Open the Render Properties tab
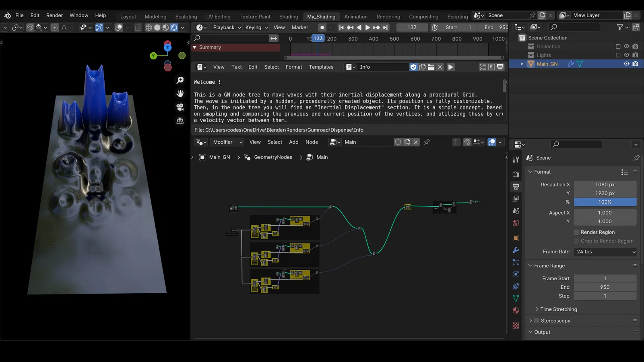Image resolution: width=644 pixels, height=362 pixels. (x=516, y=174)
